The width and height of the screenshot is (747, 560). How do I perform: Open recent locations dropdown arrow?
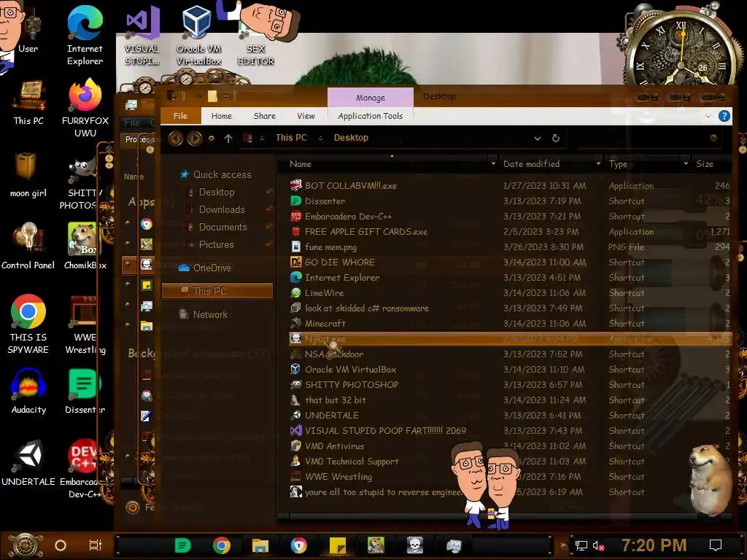click(211, 138)
